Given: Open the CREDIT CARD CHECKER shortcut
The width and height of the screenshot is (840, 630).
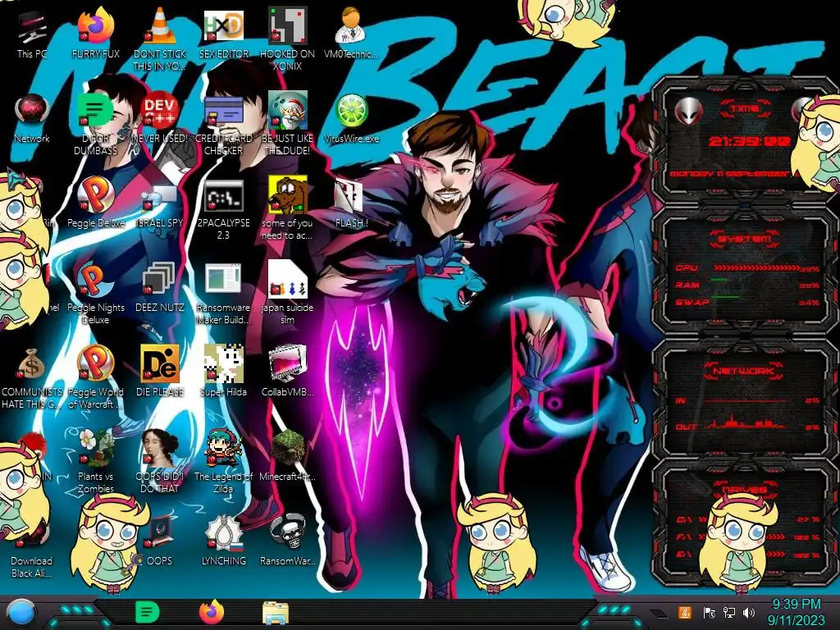Looking at the screenshot, I should pyautogui.click(x=224, y=125).
